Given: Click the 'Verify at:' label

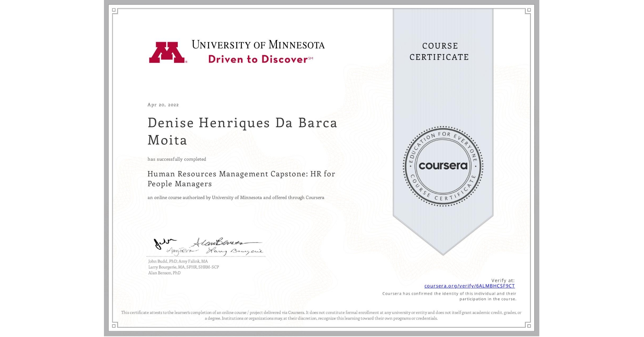Looking at the screenshot, I should [x=504, y=280].
